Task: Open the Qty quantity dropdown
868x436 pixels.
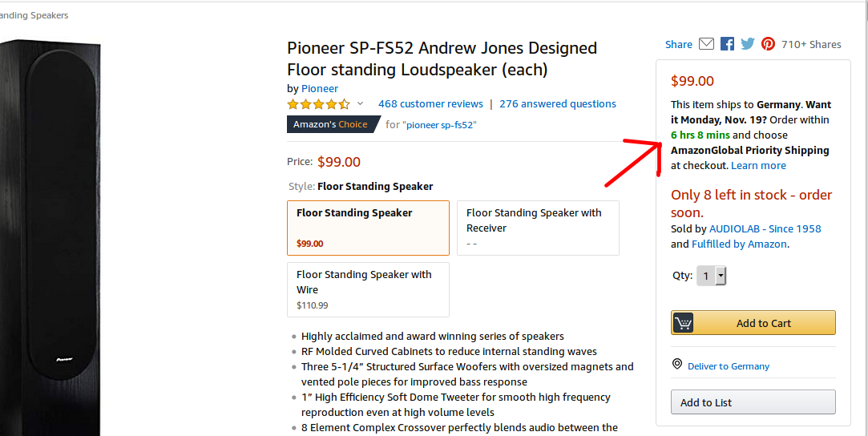Action: tap(711, 276)
